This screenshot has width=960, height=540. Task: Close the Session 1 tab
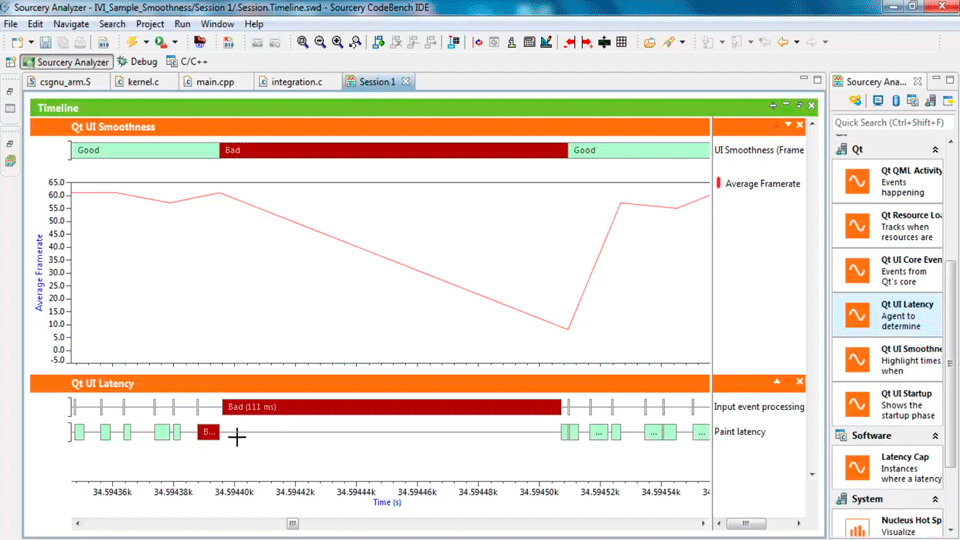[405, 81]
